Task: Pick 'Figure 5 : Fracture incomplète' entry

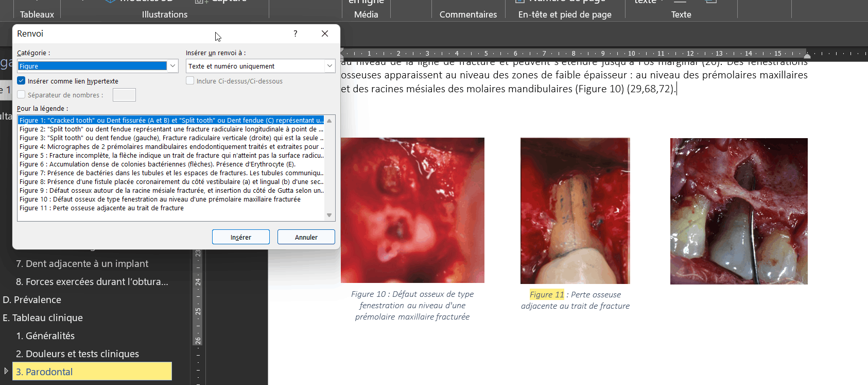Action: (x=171, y=155)
